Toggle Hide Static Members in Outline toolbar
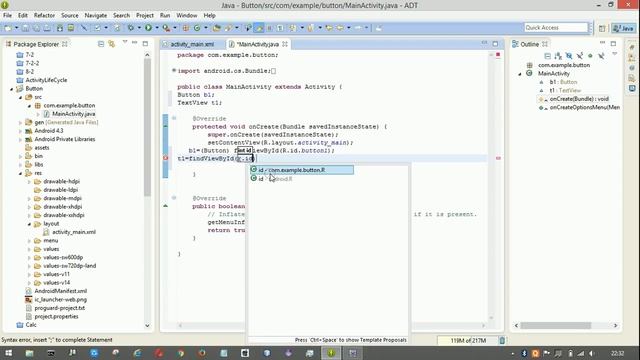Viewport: 640px width, 360px height. click(x=579, y=56)
